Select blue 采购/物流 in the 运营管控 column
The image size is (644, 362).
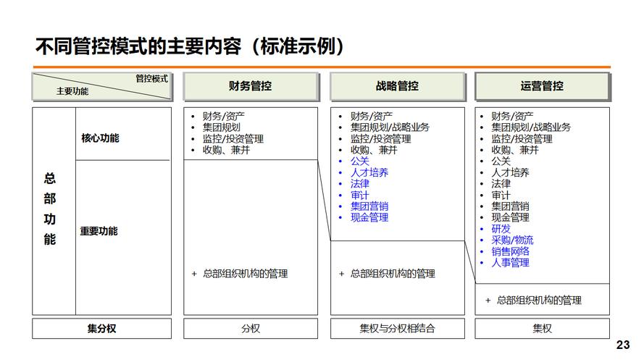coord(512,240)
